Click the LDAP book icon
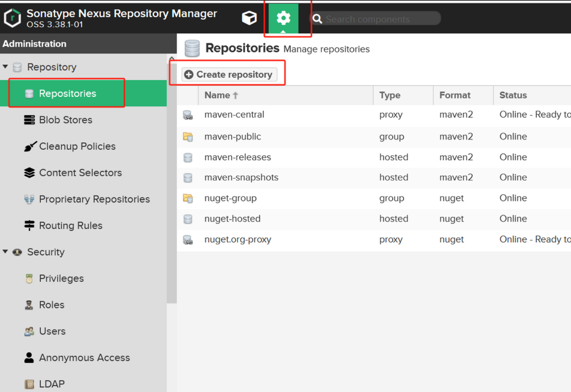 [29, 384]
